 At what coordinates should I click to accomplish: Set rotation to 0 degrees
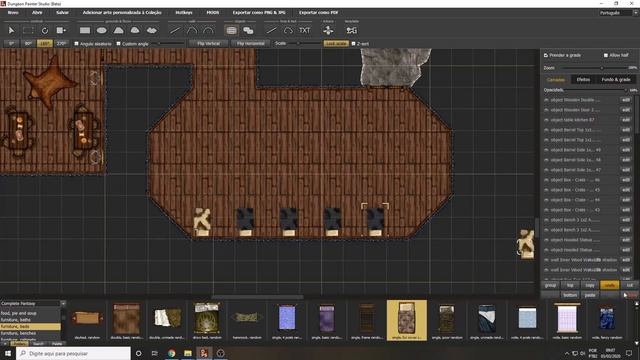11,43
